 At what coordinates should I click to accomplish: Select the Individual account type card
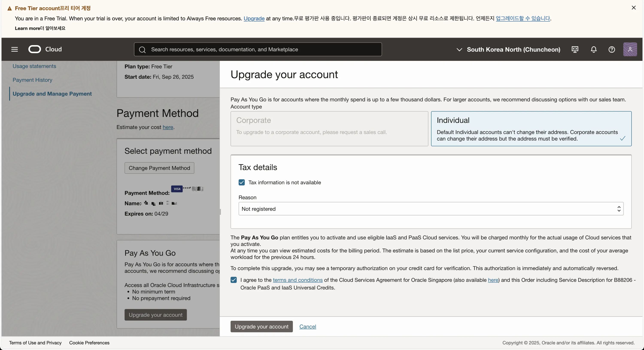click(531, 129)
